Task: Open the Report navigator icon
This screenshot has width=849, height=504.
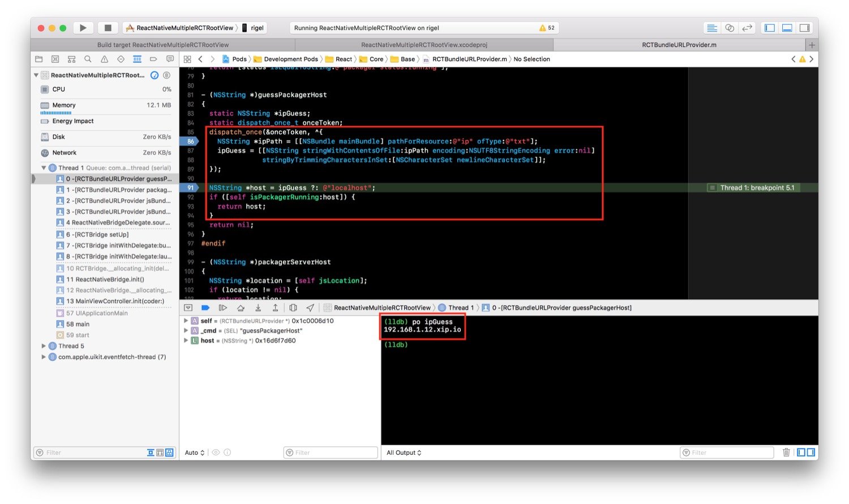Action: pyautogui.click(x=170, y=59)
